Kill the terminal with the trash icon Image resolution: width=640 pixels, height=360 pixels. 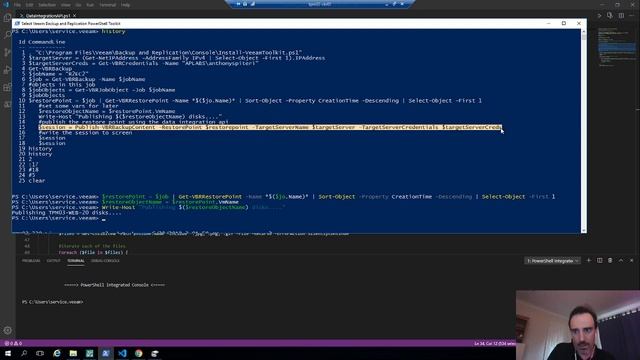(x=610, y=260)
